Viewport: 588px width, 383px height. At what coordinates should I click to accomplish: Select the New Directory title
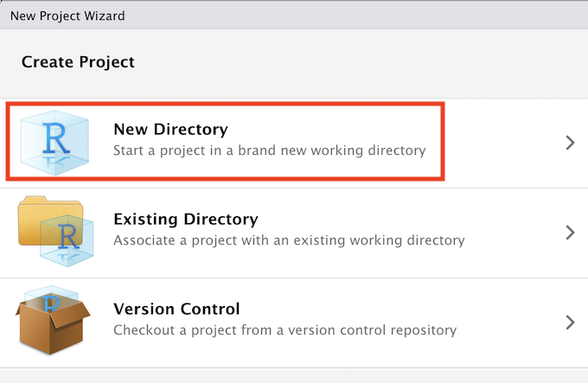coord(170,130)
